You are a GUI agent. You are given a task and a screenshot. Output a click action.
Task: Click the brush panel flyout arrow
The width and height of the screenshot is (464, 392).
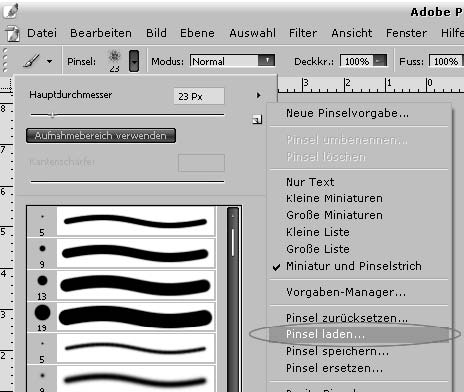(x=258, y=95)
